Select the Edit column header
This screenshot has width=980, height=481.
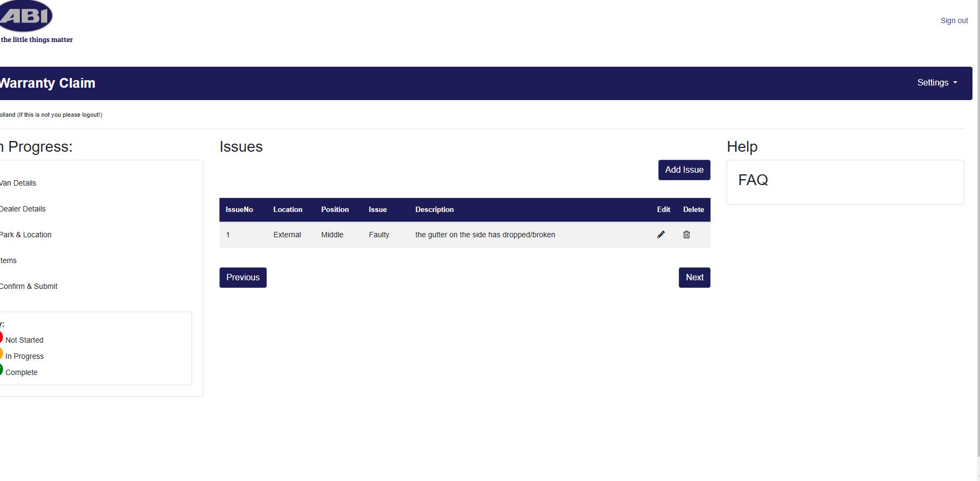[664, 210]
